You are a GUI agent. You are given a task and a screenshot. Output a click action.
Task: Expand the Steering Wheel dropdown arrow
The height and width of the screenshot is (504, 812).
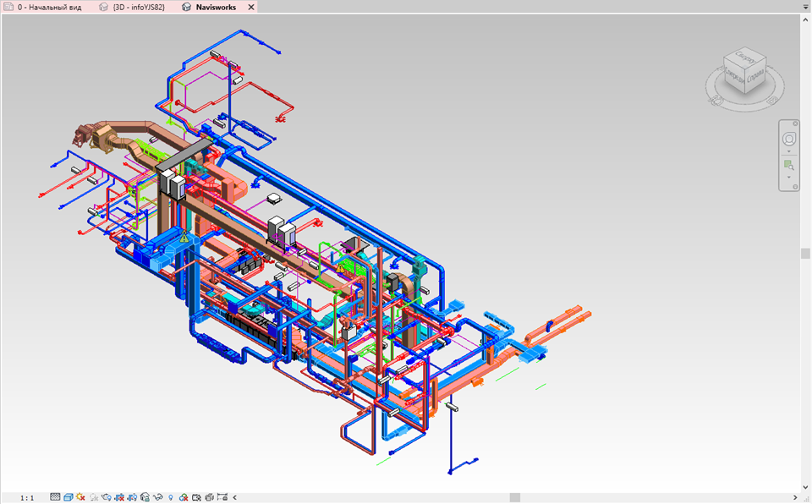click(x=788, y=151)
